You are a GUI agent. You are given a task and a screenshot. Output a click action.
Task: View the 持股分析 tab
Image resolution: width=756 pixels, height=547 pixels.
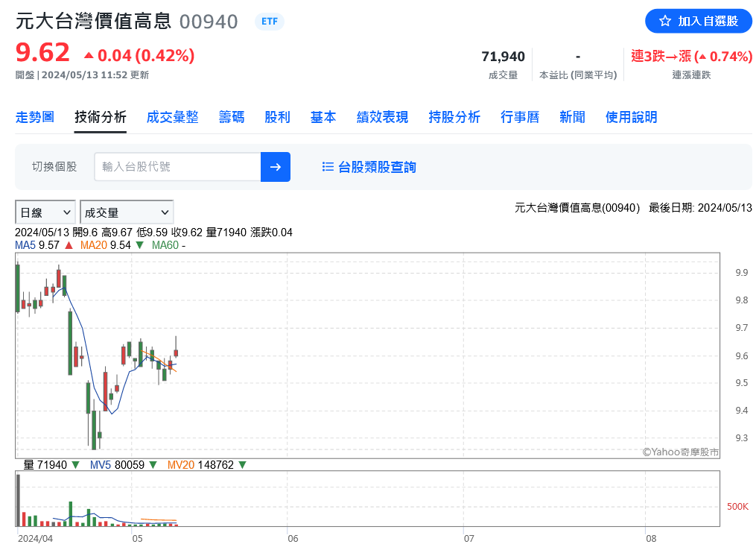[x=454, y=117]
